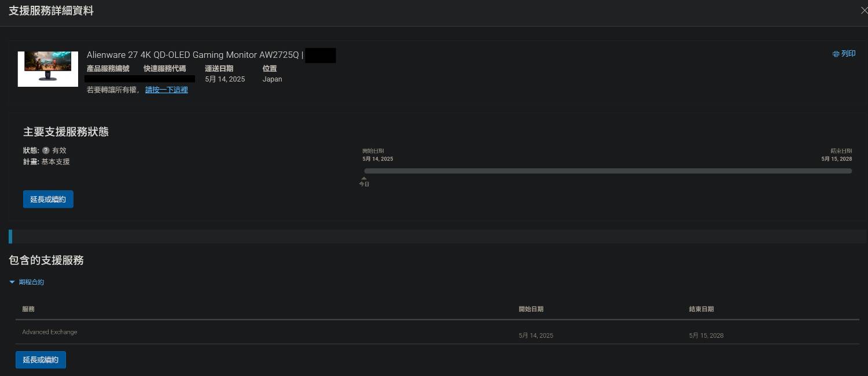
Task: Click the question mark help icon beside 狀態
Action: (46, 150)
